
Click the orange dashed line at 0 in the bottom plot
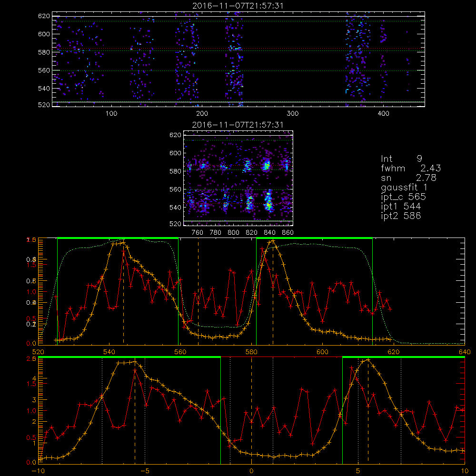(x=251, y=410)
